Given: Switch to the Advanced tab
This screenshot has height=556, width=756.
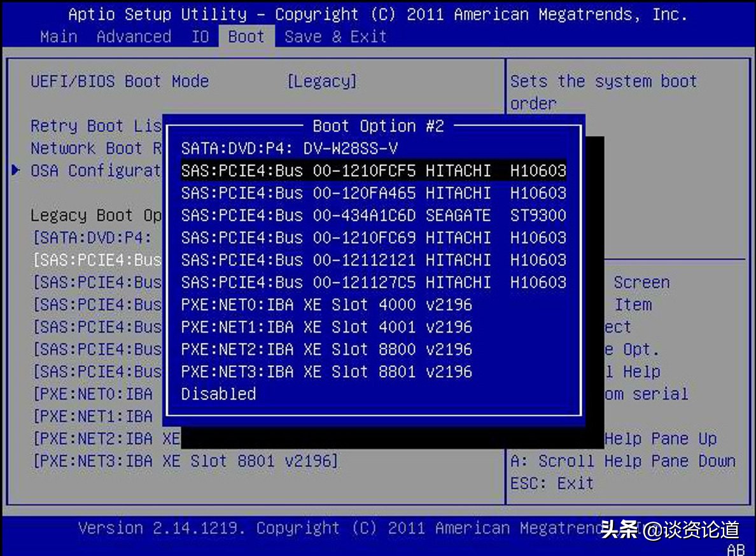Looking at the screenshot, I should [134, 37].
